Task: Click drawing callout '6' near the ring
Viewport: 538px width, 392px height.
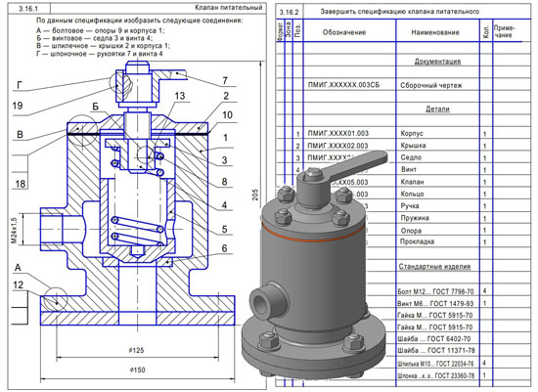Action: (224, 248)
